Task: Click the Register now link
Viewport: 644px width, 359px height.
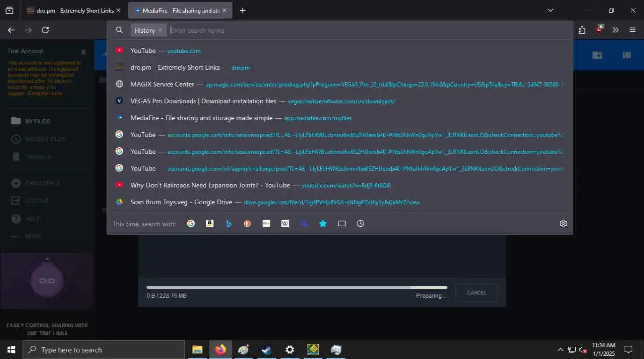Action: [x=45, y=93]
